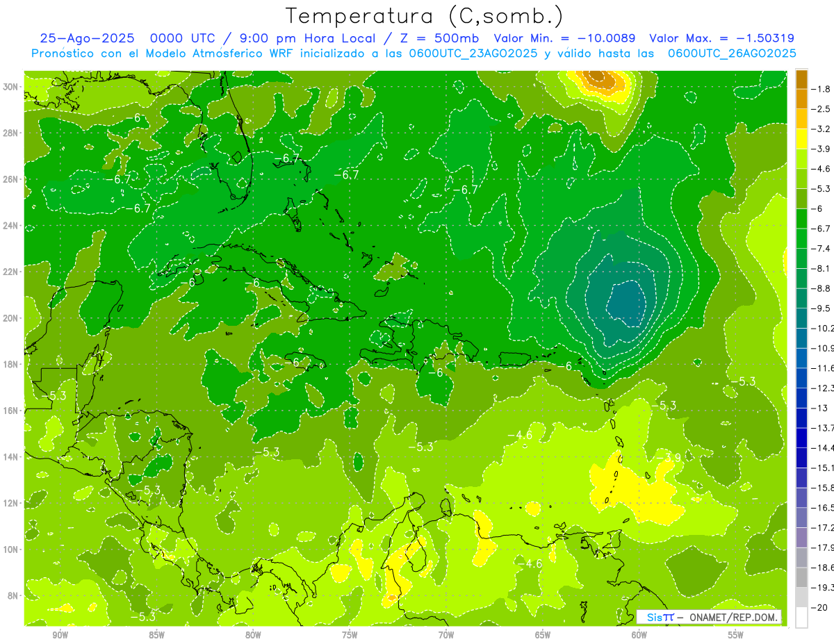Click the "-10.2" colorbar value
Viewport: 834px width, 644px height.
pos(823,328)
